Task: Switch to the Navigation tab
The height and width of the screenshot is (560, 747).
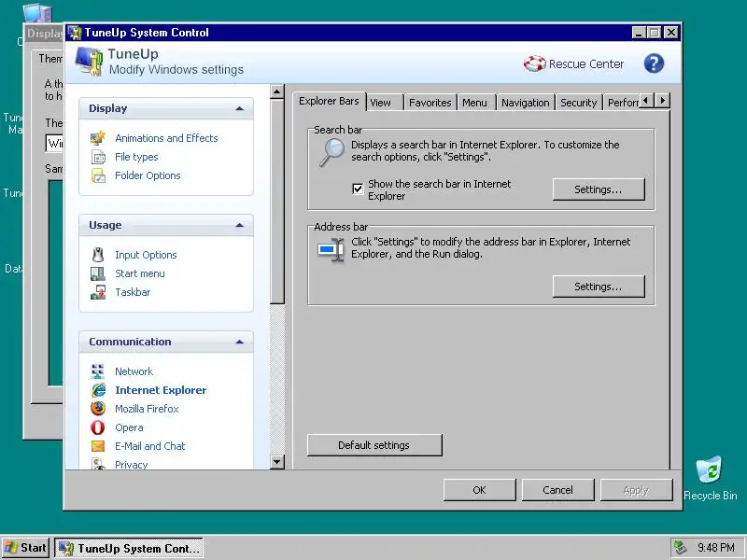Action: click(525, 103)
